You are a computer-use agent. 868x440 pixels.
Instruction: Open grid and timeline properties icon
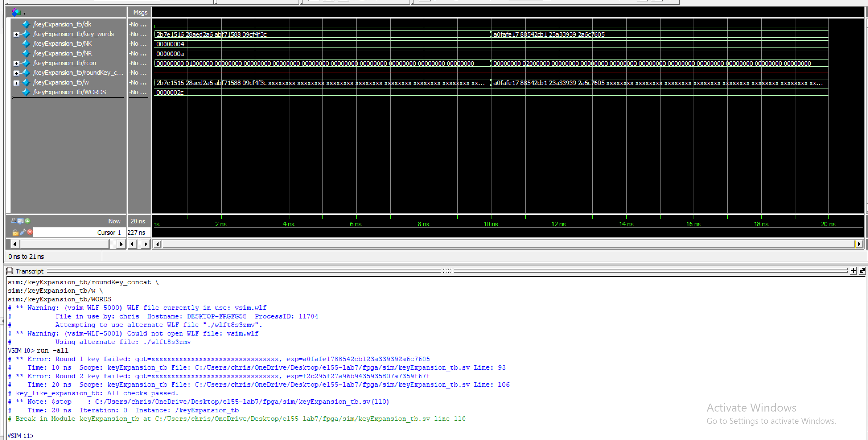tap(20, 221)
